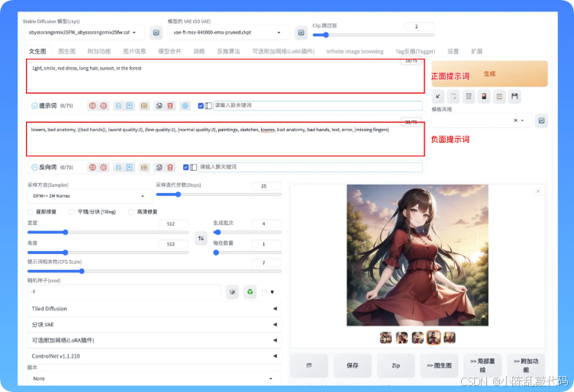
Task: Expand the ControlNet v1.1.210 section
Action: (154, 356)
